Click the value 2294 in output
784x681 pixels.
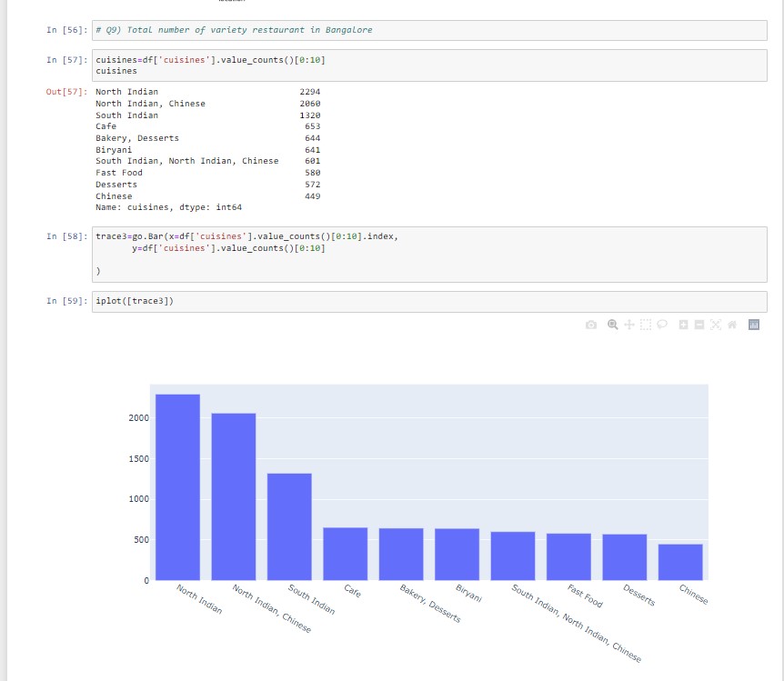point(310,92)
